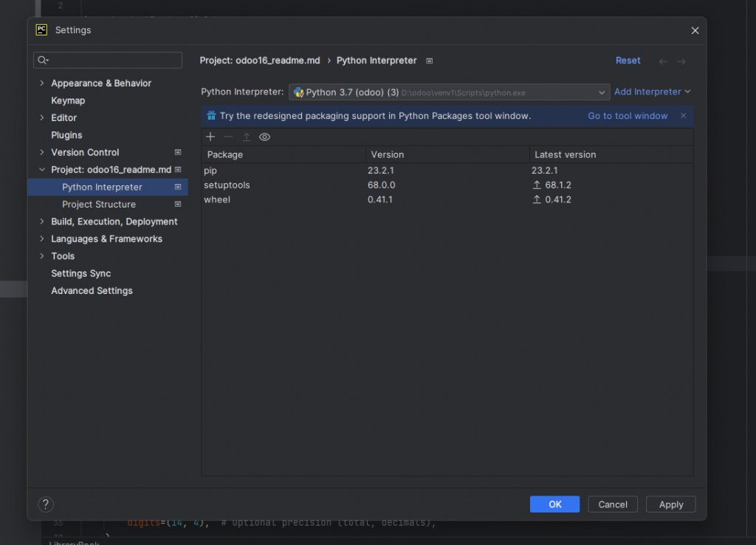Click wheel version 0.41.1 cell

click(x=380, y=199)
